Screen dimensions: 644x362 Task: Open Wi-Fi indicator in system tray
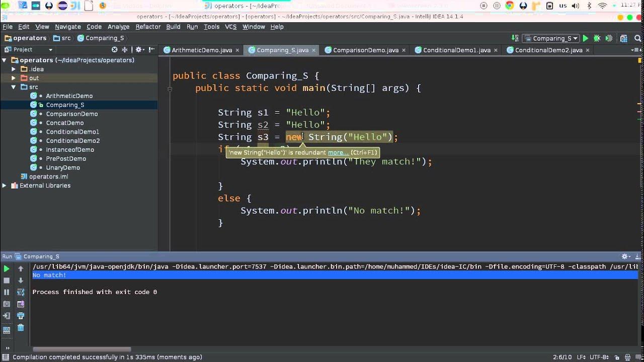coord(602,6)
